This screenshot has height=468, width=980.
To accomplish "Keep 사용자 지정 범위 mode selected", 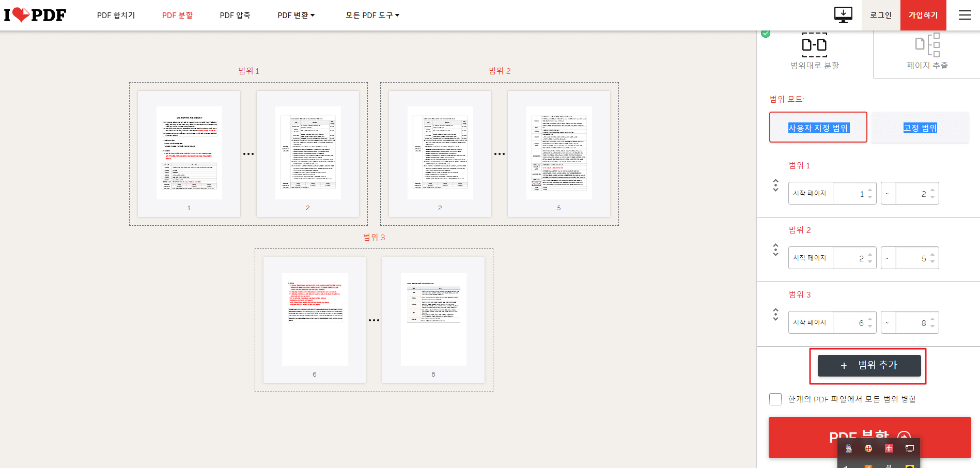I will [818, 127].
